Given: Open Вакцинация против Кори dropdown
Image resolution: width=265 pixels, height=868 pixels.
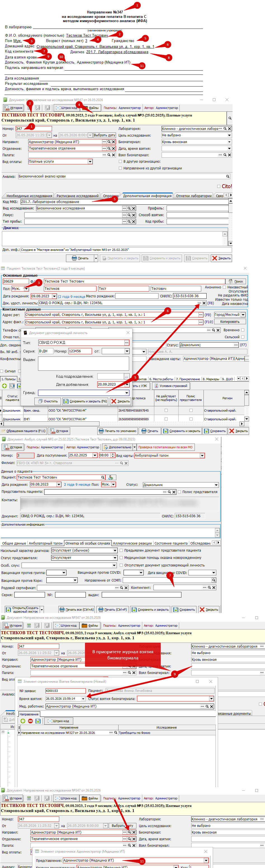Looking at the screenshot, I should 75,580.
